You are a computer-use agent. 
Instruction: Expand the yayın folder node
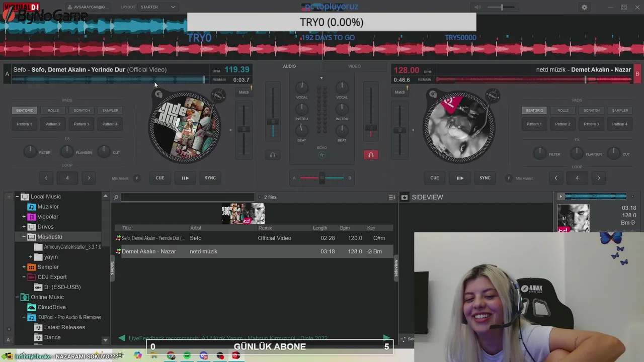click(x=31, y=257)
